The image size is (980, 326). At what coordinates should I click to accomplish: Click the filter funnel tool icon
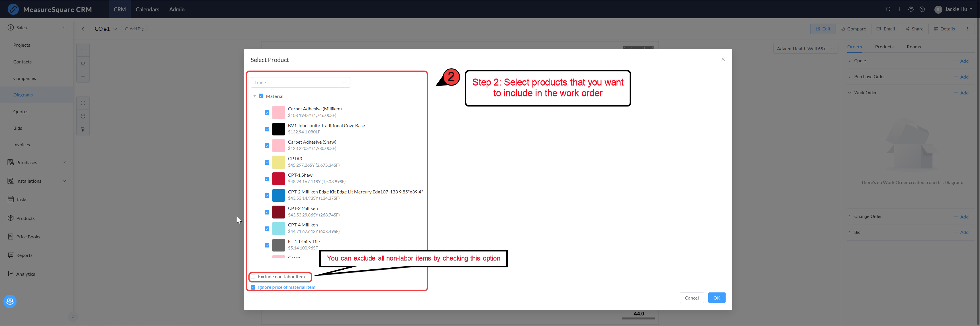(83, 129)
